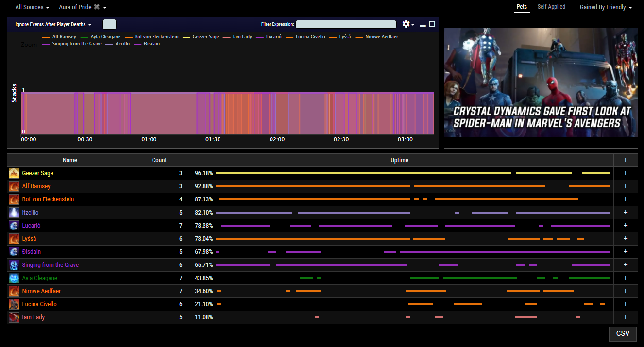644x347 pixels.
Task: Sort table by Uptime column
Action: 400,160
